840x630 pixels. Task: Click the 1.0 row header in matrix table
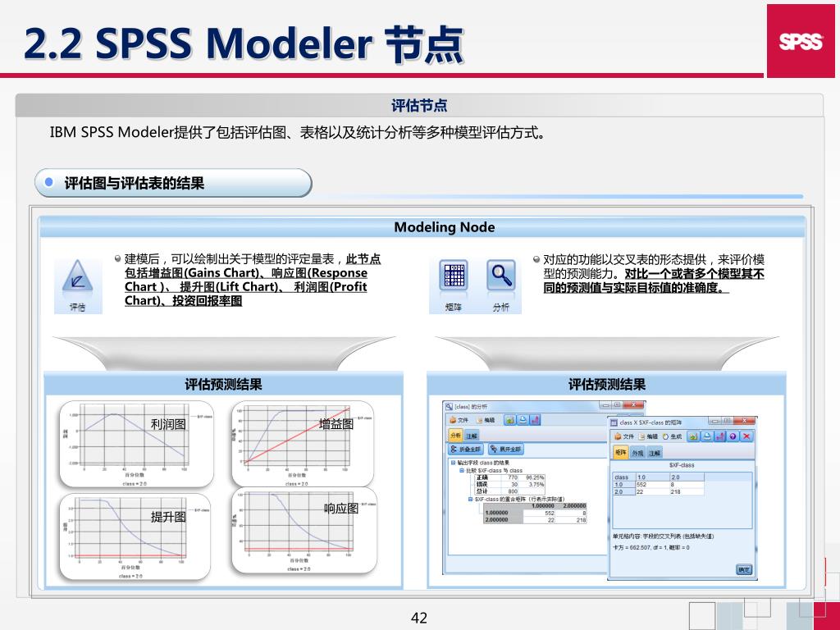point(623,484)
